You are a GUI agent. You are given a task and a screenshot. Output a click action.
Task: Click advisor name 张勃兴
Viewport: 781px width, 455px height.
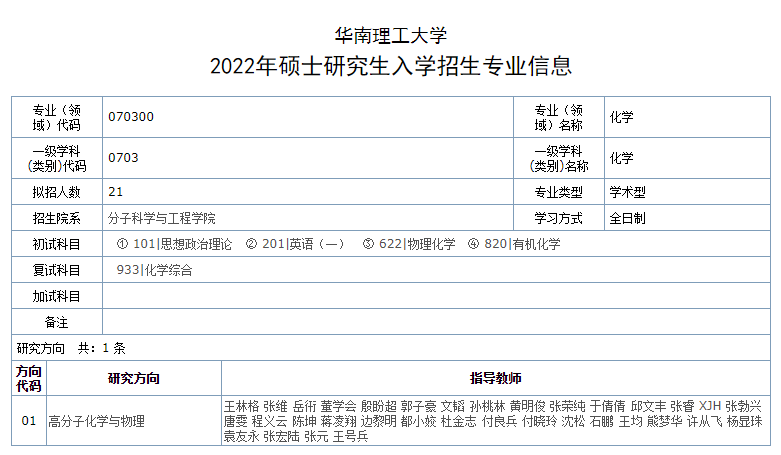743,406
